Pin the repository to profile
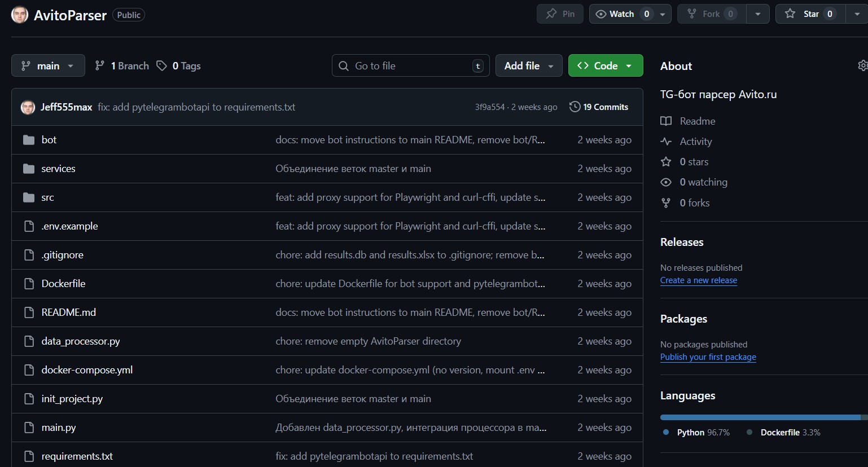This screenshot has height=467, width=868. (560, 14)
